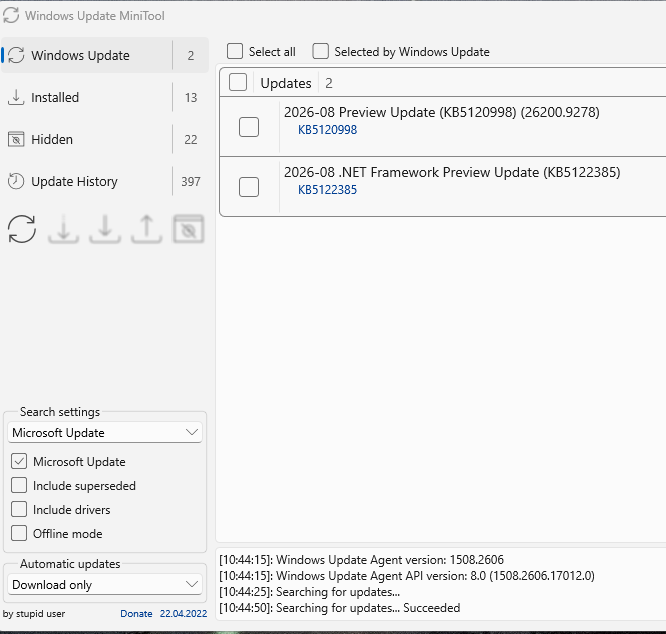Check the KB5120998 Preview Update checkbox
The width and height of the screenshot is (666, 634).
click(x=249, y=127)
